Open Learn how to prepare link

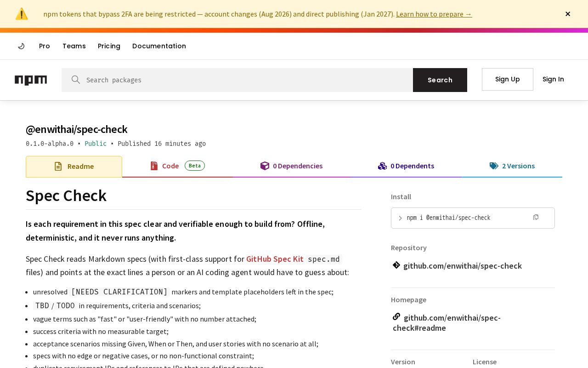pos(434,14)
